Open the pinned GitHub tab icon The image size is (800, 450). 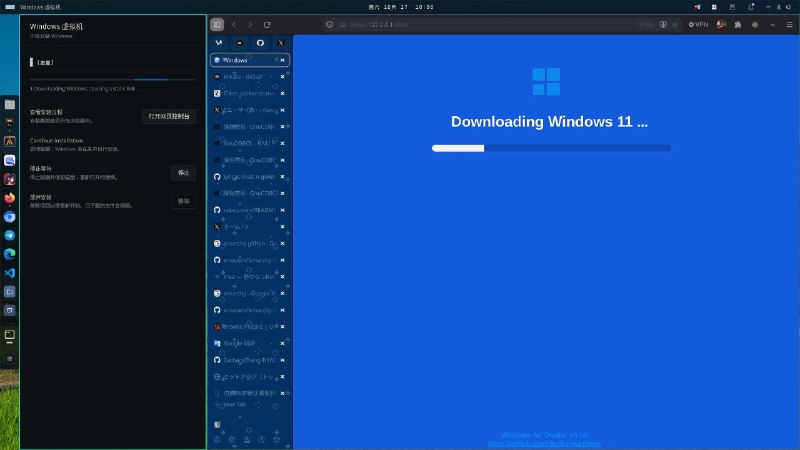click(260, 43)
